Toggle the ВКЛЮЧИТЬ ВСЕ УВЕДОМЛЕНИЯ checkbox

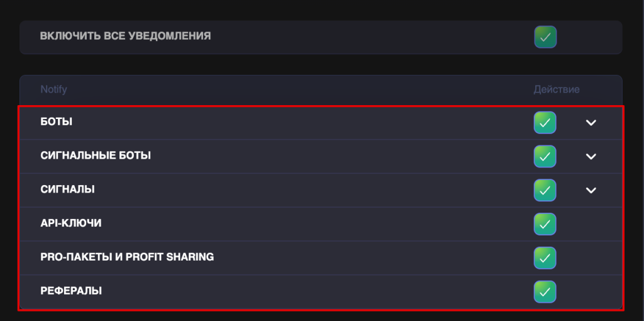[545, 37]
